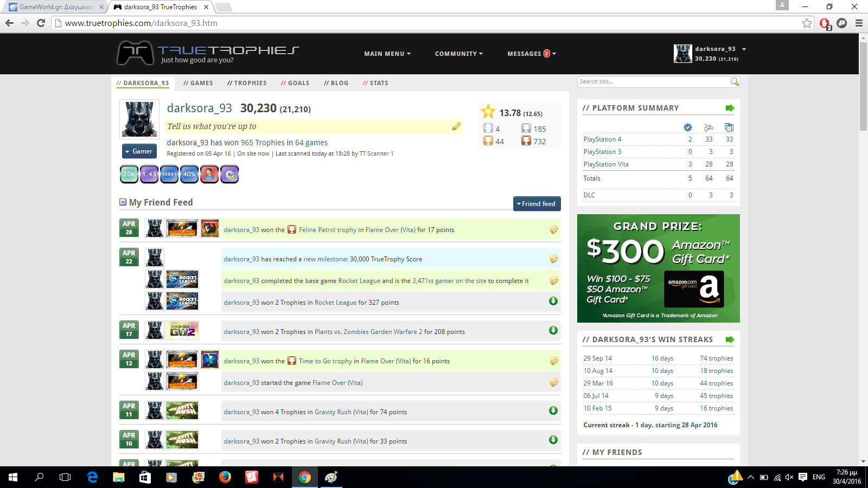Click GW2 game thumbnail

[x=182, y=330]
